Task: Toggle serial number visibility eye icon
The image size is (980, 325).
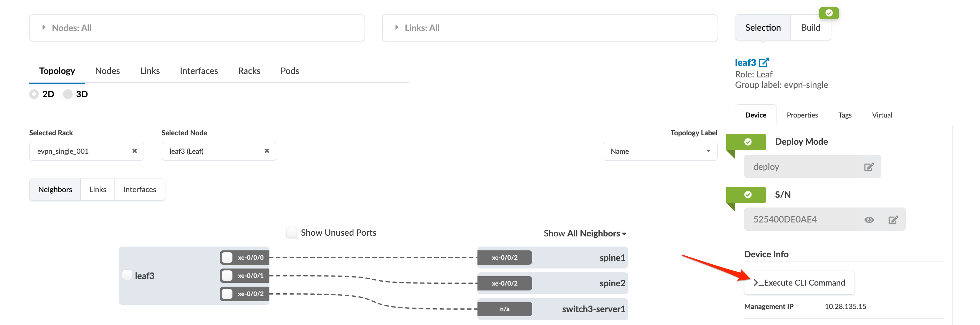Action: pos(869,220)
